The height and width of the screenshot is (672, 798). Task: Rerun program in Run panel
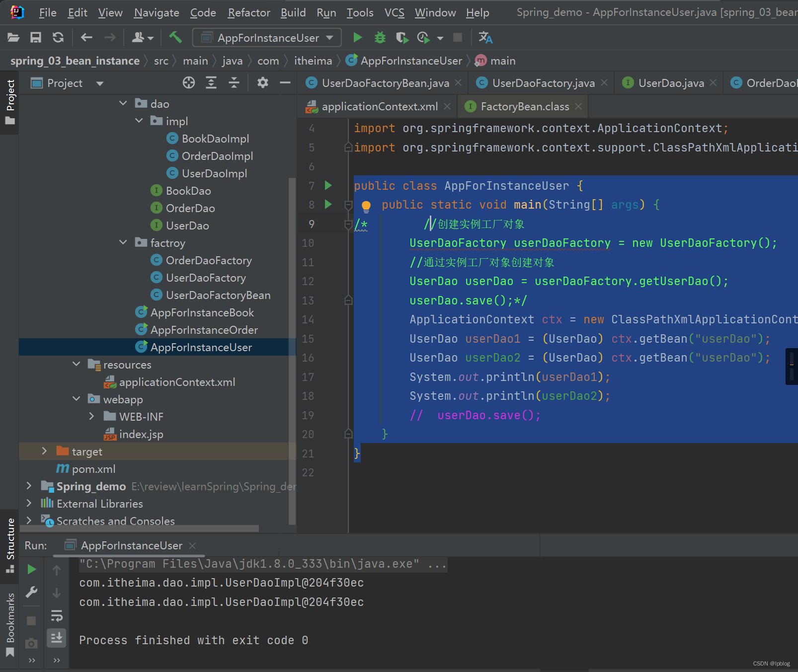click(x=32, y=570)
